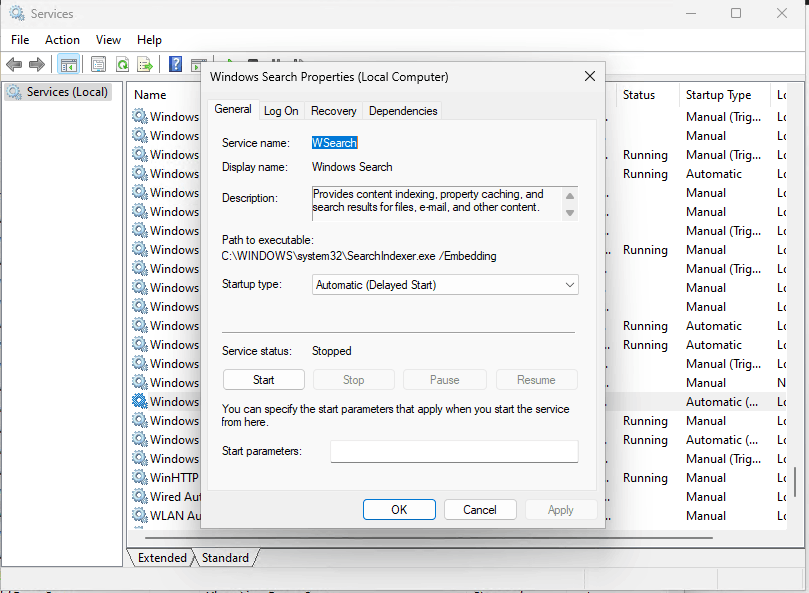Open the File menu
The height and width of the screenshot is (593, 809).
coord(20,40)
